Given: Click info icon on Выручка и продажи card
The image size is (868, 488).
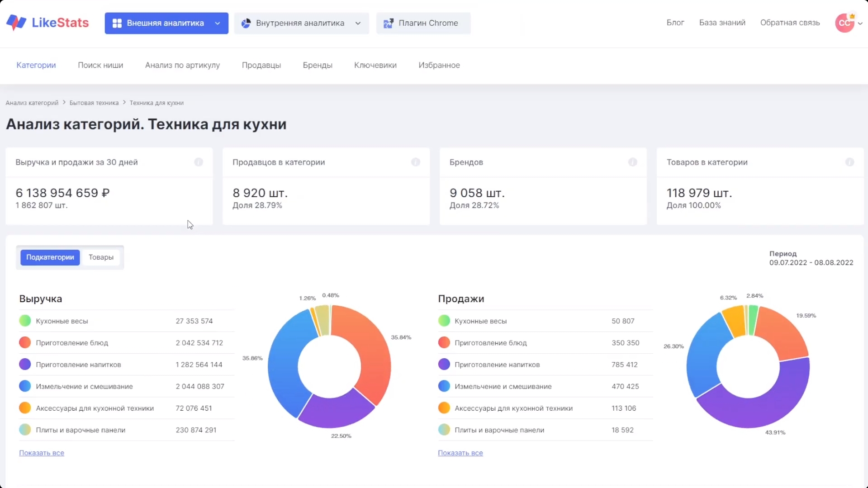Looking at the screenshot, I should point(199,162).
